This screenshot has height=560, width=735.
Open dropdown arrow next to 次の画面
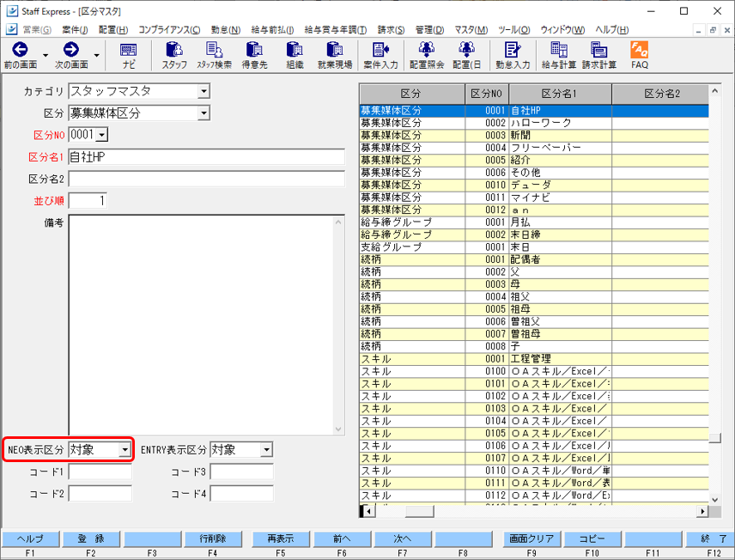pos(96,55)
